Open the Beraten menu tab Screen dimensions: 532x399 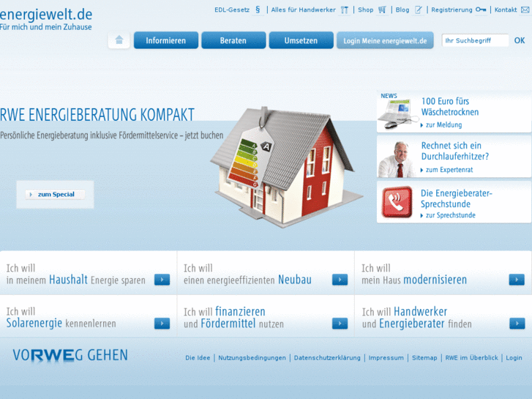click(x=233, y=40)
